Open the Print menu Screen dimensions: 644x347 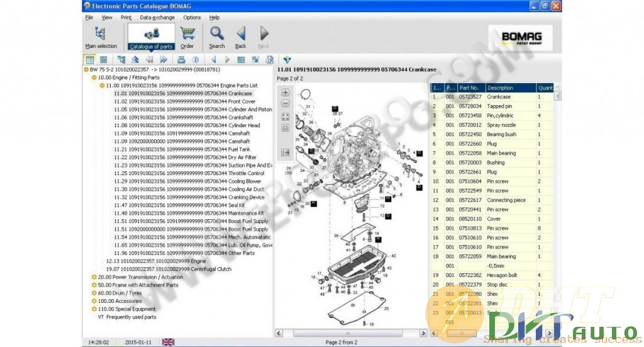point(126,18)
